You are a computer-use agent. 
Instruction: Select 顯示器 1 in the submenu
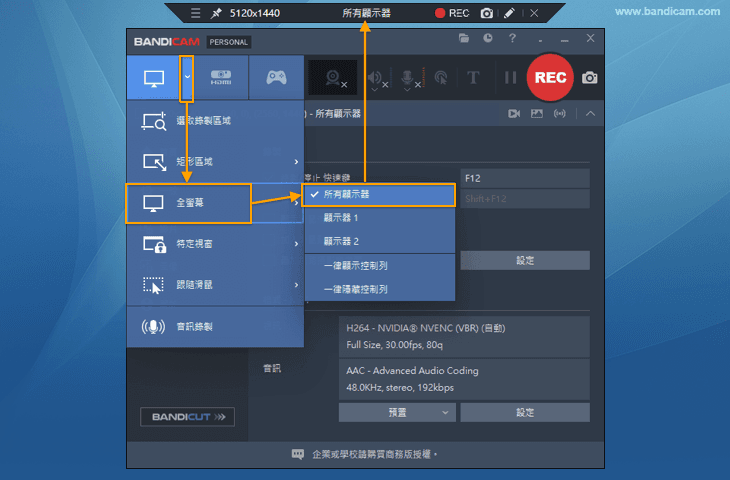pos(379,218)
